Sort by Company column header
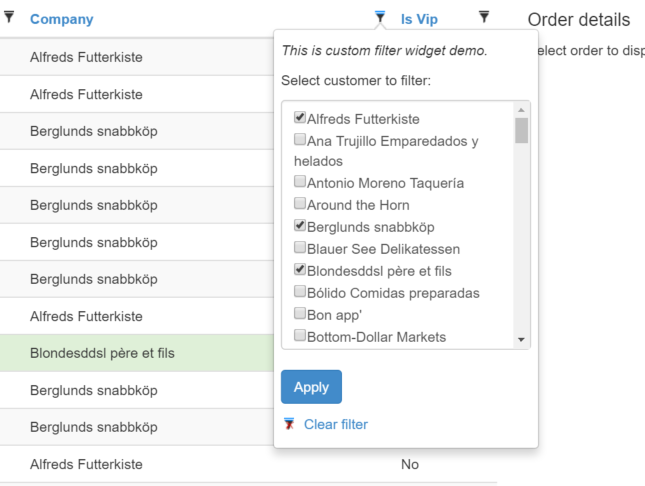 [x=62, y=19]
